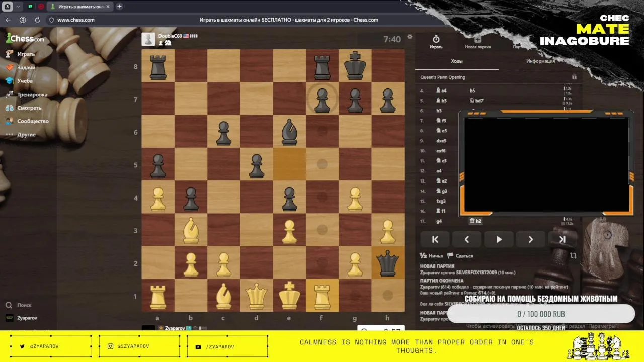Expand the Другие more menu

click(x=21, y=135)
